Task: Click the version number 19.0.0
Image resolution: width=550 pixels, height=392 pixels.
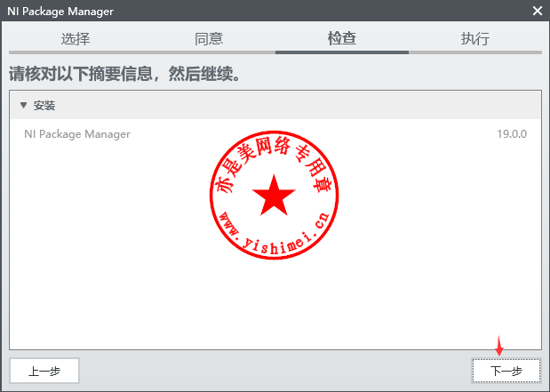Action: (512, 134)
